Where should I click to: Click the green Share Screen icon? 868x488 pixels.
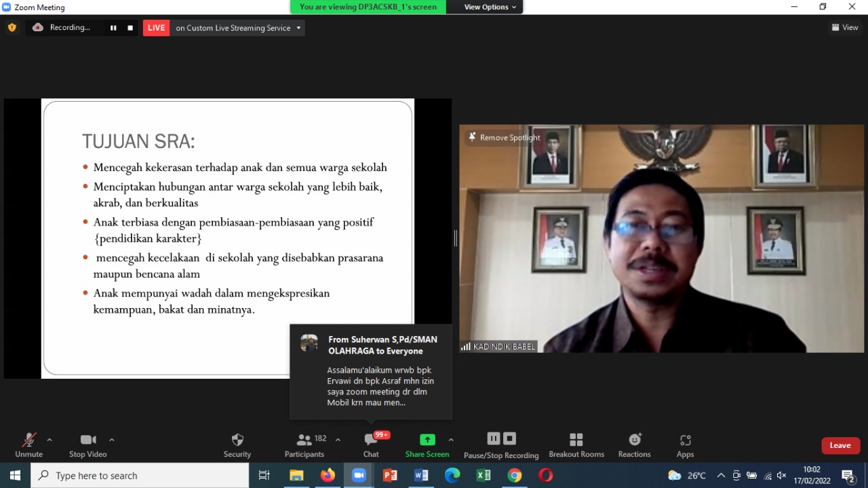pyautogui.click(x=427, y=440)
